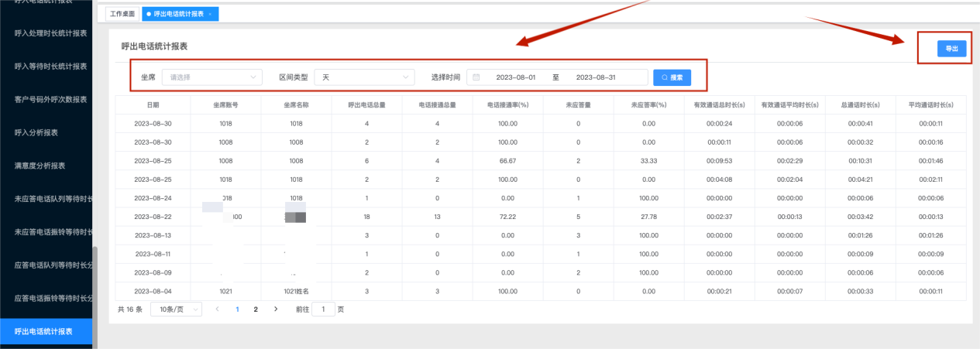The width and height of the screenshot is (980, 349).
Task: Click the 33.33 unanswered rate cell
Action: [x=648, y=161]
